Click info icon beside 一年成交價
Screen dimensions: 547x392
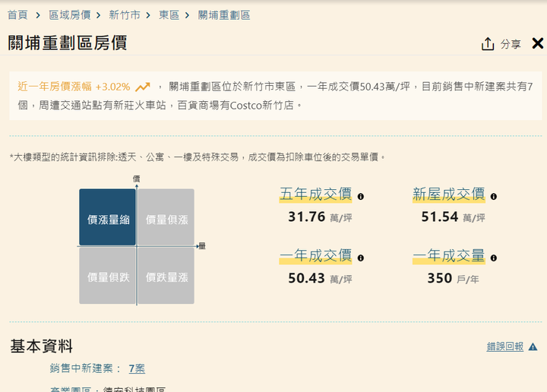click(361, 258)
